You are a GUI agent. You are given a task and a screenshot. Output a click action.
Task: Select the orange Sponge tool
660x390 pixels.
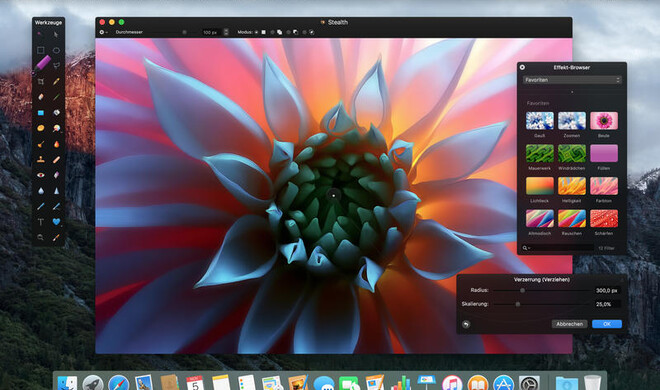[x=40, y=128]
